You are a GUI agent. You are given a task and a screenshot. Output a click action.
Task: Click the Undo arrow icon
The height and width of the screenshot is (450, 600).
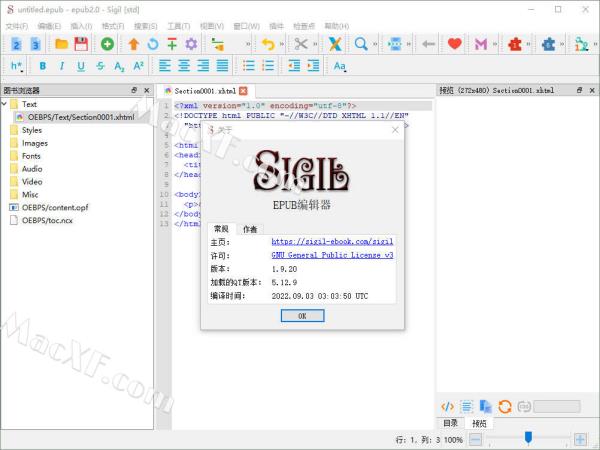click(267, 44)
